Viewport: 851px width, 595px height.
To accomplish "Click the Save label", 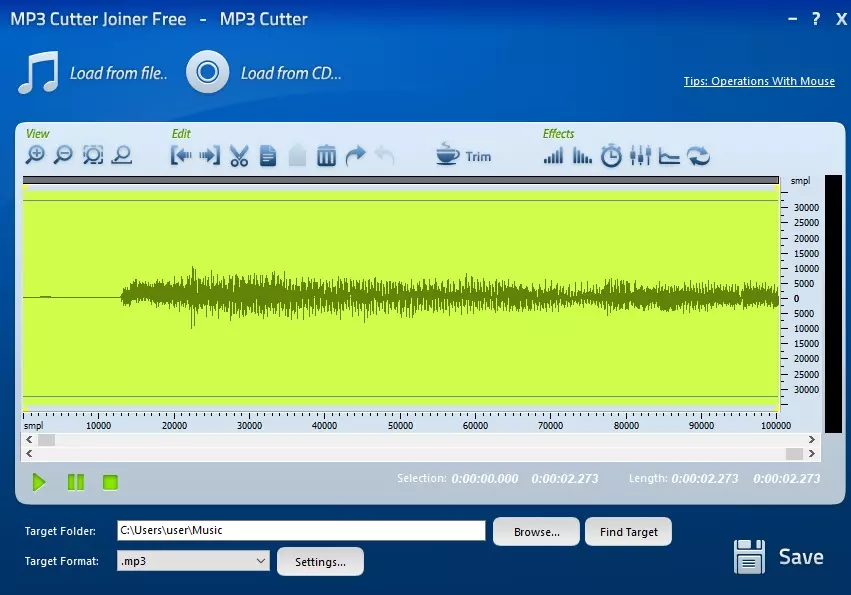I will pos(801,557).
